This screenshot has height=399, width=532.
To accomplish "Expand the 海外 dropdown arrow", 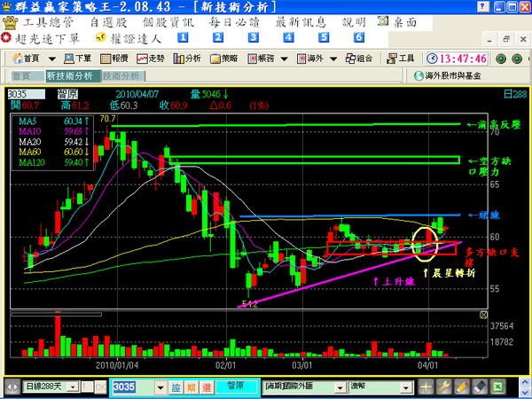I will tap(333, 59).
